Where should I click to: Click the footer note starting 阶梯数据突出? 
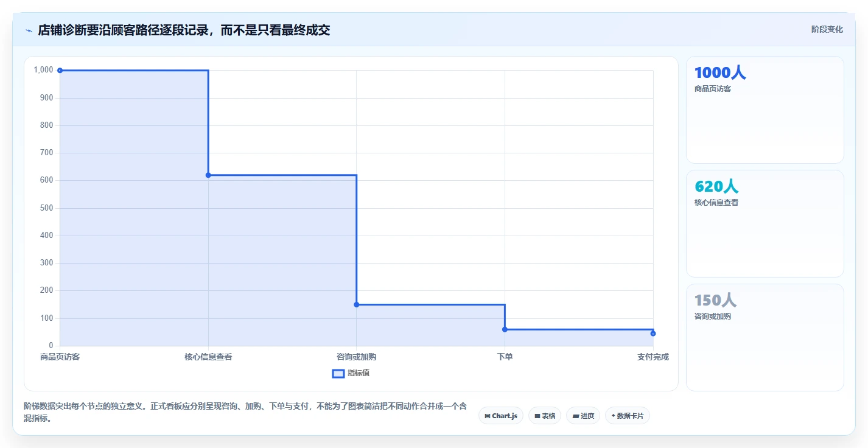(245, 412)
